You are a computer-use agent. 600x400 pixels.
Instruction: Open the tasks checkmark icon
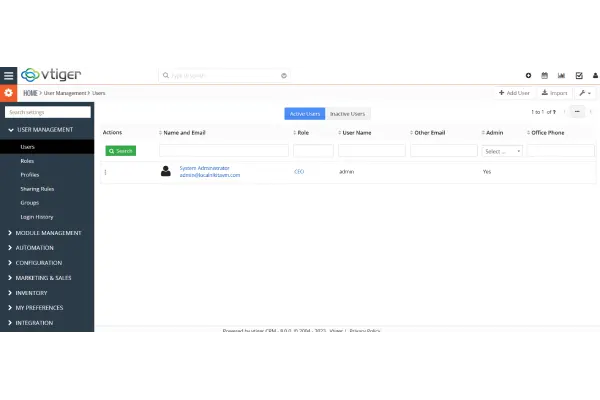[578, 75]
